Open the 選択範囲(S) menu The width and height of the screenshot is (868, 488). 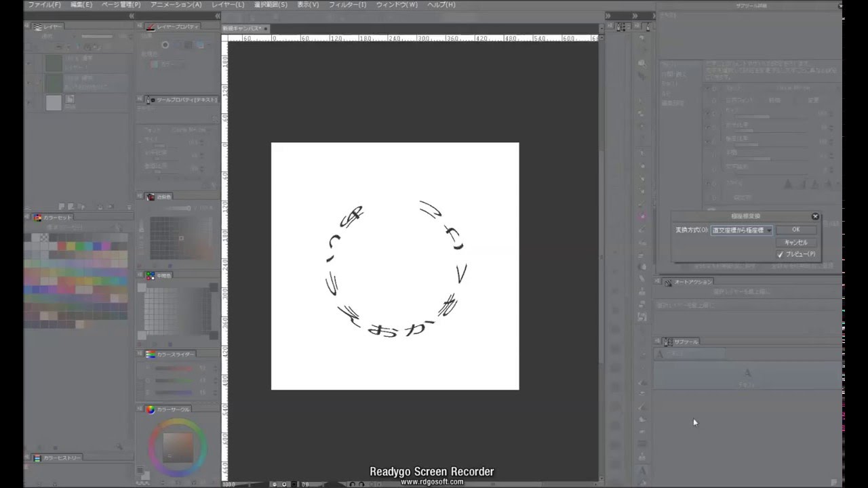pos(271,5)
